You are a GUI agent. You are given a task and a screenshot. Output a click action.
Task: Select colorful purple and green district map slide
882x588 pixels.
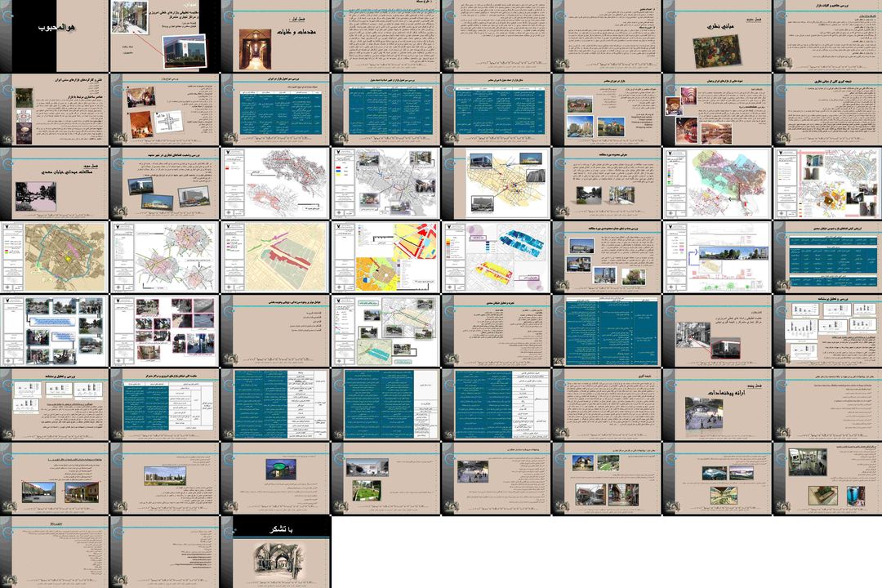tap(717, 184)
